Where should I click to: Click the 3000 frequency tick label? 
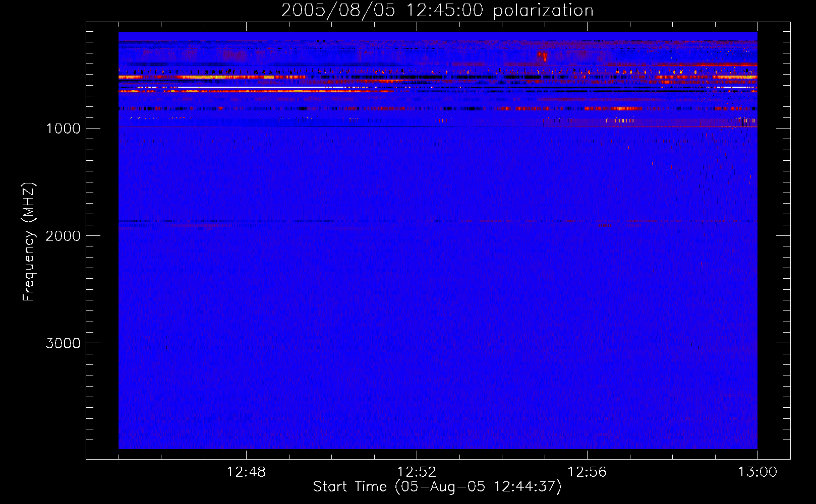(63, 343)
